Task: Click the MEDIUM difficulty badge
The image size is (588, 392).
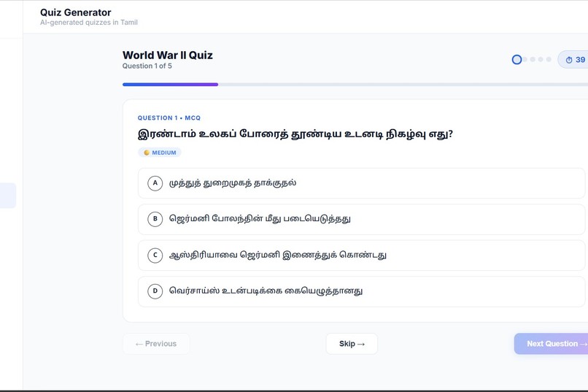Action: pos(160,153)
